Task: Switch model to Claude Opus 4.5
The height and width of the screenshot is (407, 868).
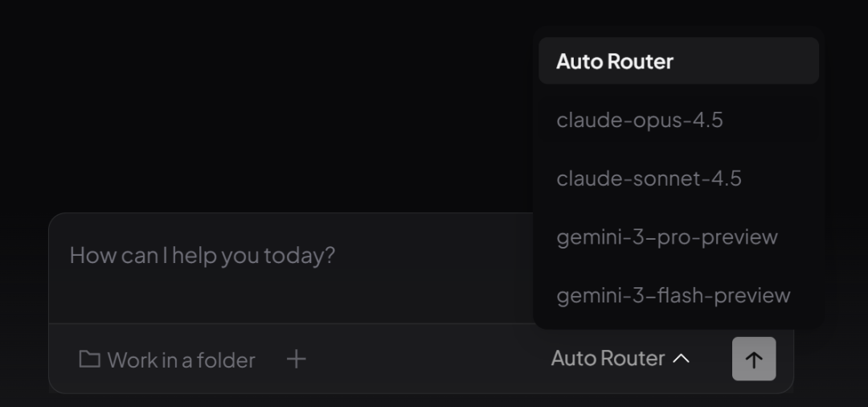Action: click(678, 120)
